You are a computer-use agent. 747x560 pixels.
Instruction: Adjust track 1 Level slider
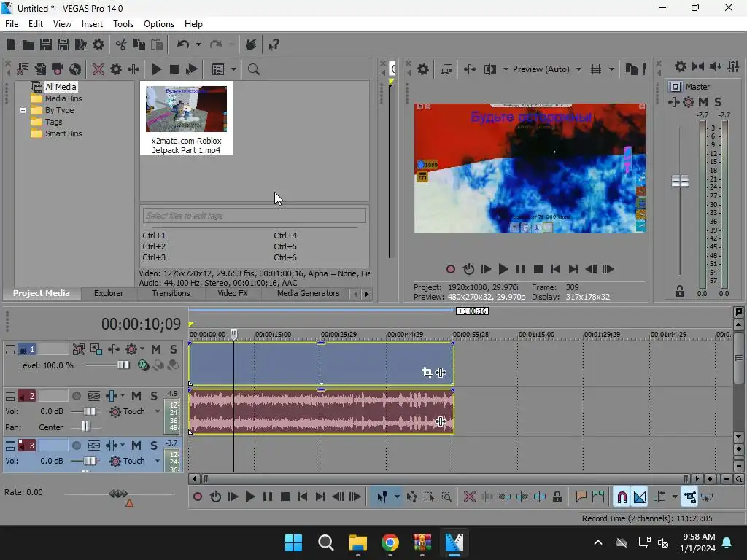123,365
